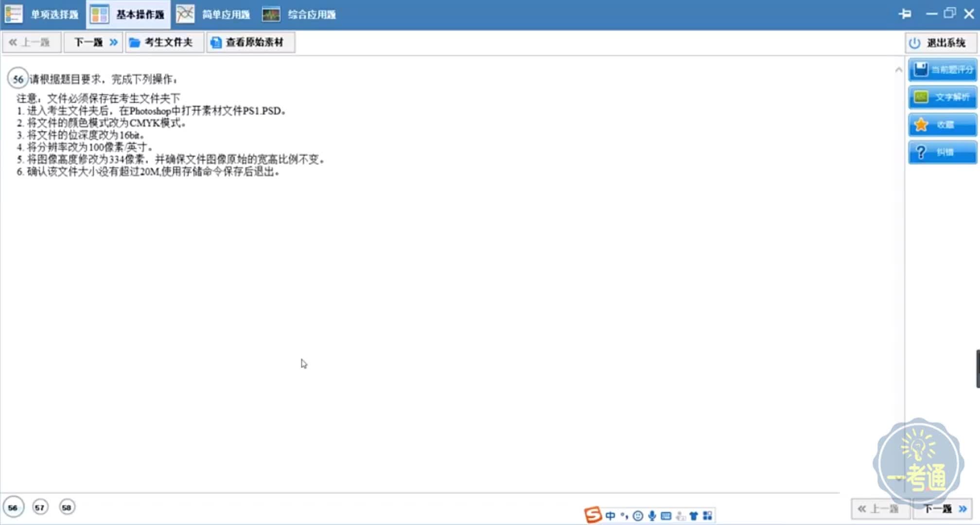Pin the window with the pin icon
Screen dimensions: 980x525
[905, 14]
